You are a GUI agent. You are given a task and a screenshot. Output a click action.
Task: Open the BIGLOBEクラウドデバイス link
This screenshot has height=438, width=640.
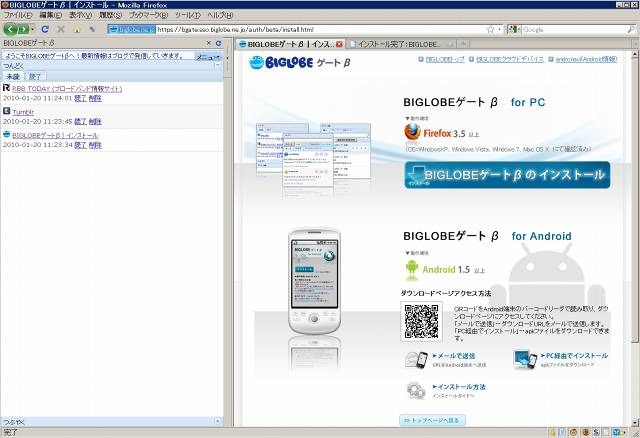click(510, 60)
